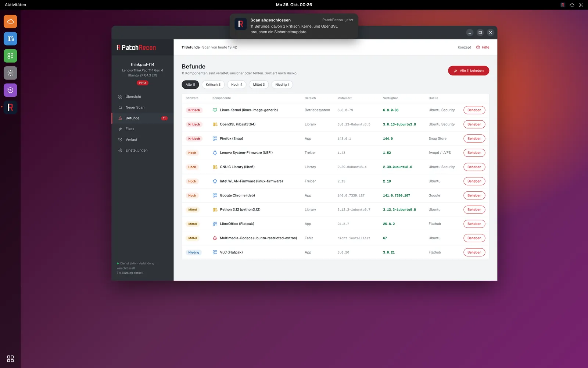The image size is (588, 368).
Task: Click available version 6.8.0-85
Action: click(391, 110)
